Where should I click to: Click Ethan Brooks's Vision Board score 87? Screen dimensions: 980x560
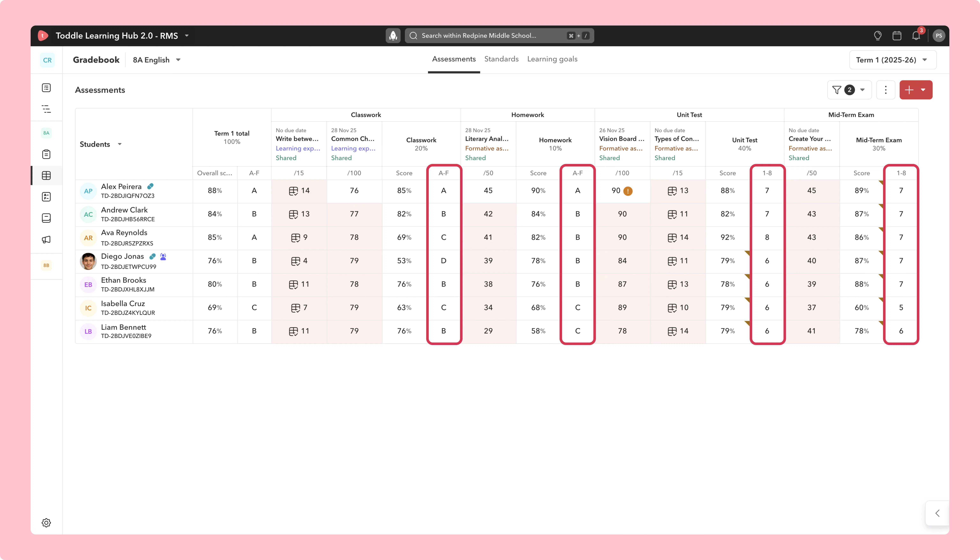(x=622, y=284)
